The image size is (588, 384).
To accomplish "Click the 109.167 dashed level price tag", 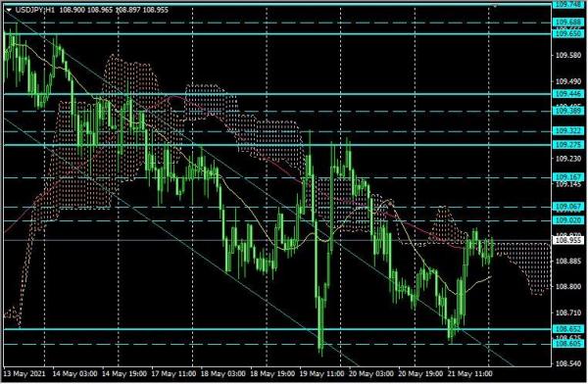I will 568,177.
